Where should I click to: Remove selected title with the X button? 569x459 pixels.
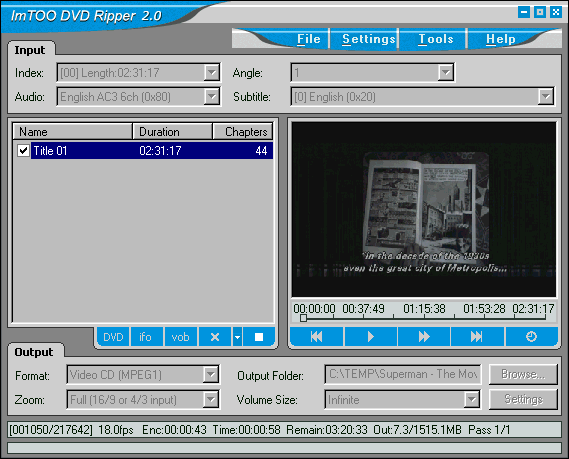[215, 337]
